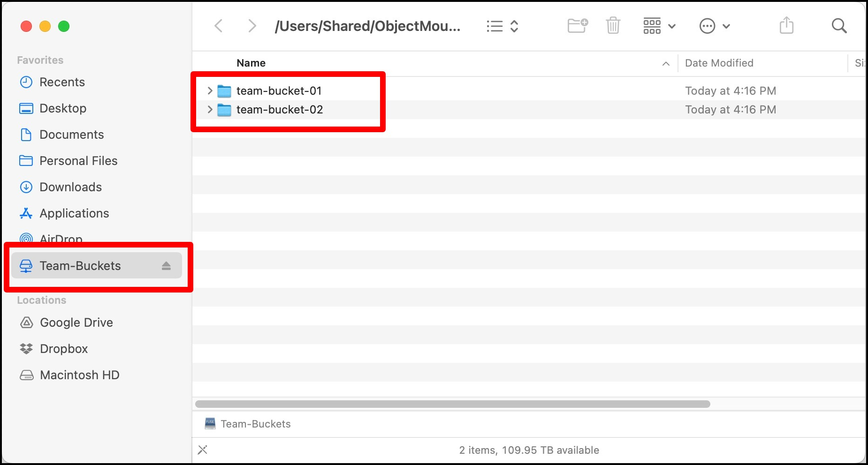Image resolution: width=868 pixels, height=465 pixels.
Task: Select Team-Buckets in the sidebar
Action: [x=80, y=266]
